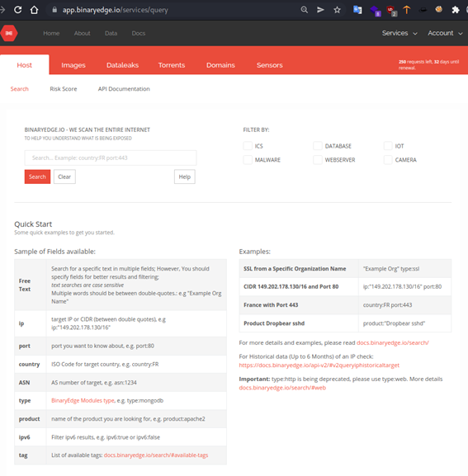Enable the DATABASE filter checkbox

(x=318, y=146)
